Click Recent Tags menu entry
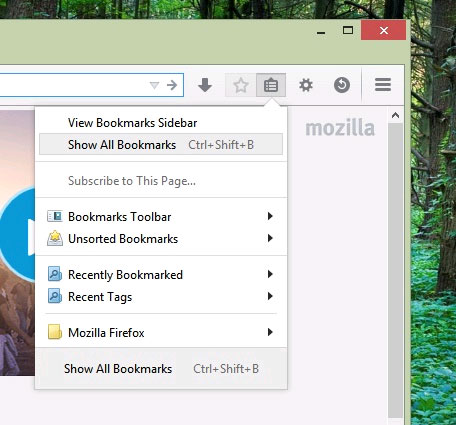 (161, 297)
